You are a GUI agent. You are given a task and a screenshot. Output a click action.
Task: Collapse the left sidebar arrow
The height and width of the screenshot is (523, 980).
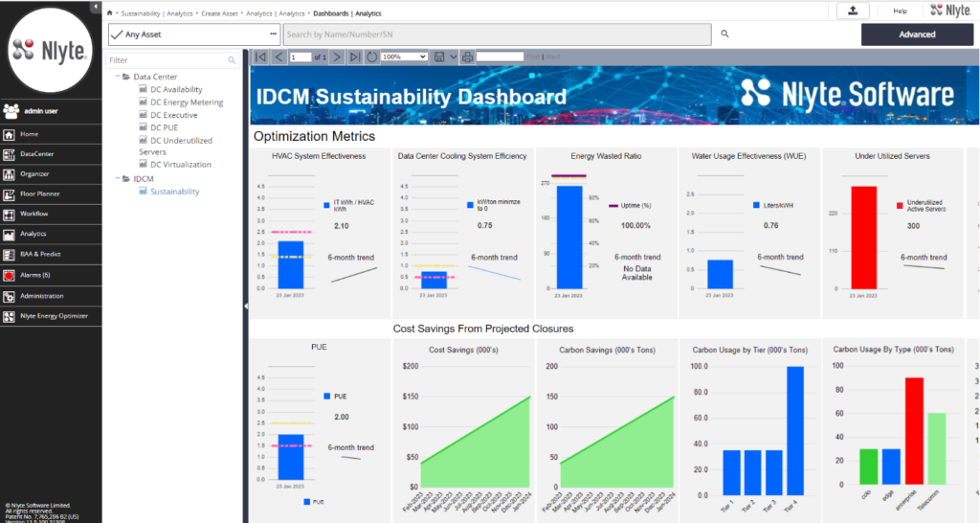click(x=95, y=7)
